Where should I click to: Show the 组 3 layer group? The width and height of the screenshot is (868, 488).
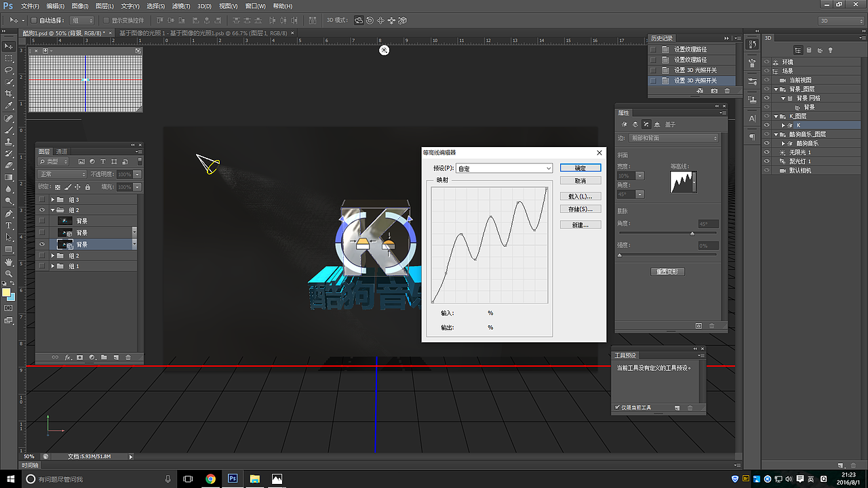tap(42, 199)
